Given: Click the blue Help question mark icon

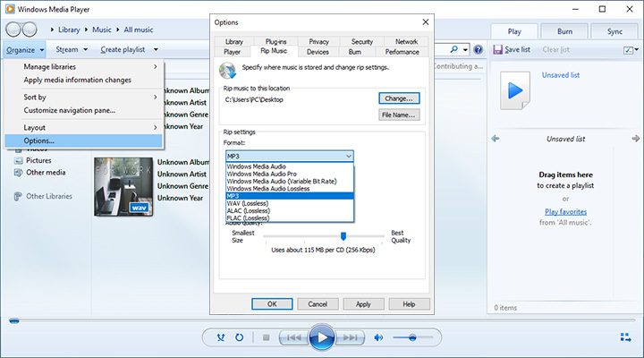Looking at the screenshot, I should pos(479,49).
